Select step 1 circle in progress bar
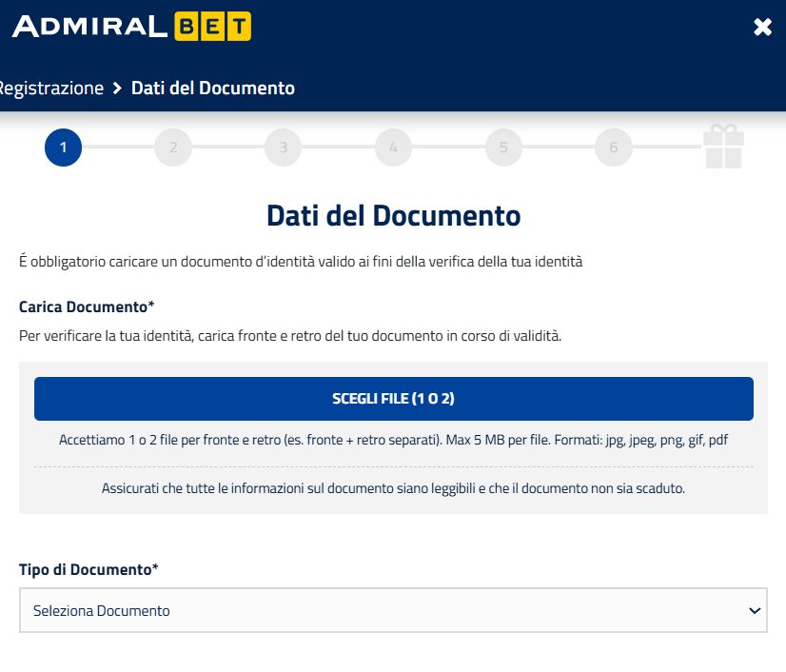The image size is (786, 672). [63, 148]
